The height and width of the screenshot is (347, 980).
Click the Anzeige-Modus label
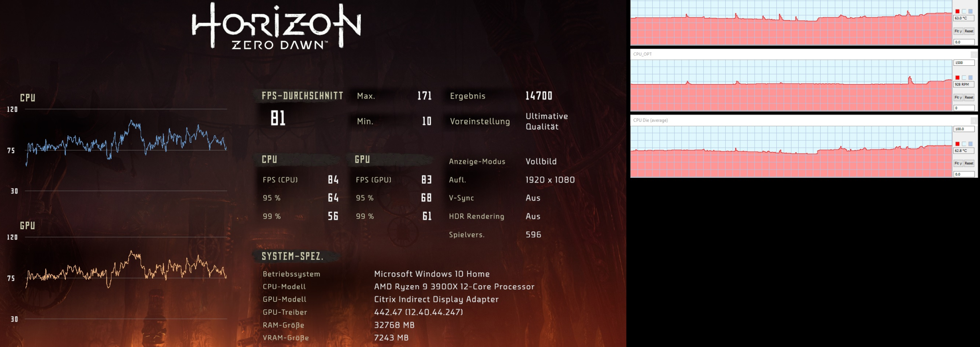pyautogui.click(x=477, y=162)
